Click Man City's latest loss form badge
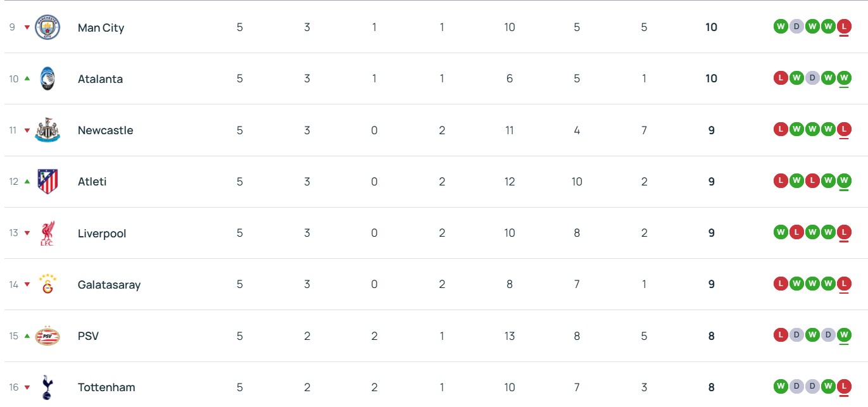The image size is (868, 407). [x=843, y=27]
